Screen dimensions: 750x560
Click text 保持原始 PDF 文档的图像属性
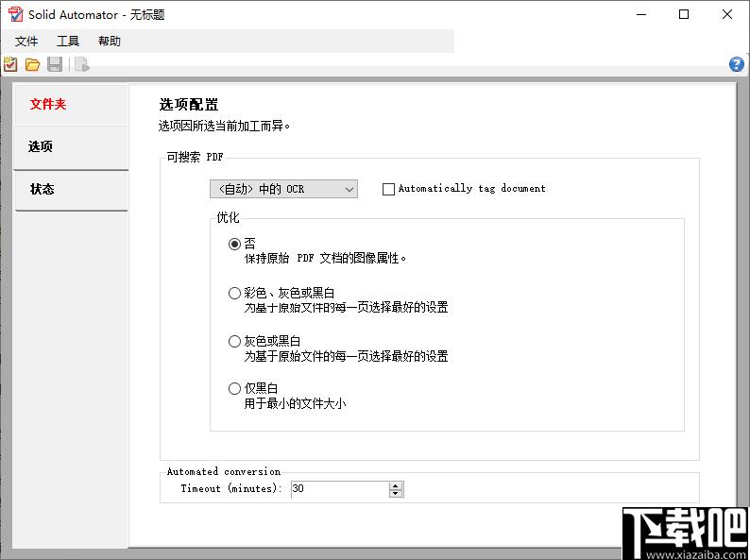click(325, 259)
